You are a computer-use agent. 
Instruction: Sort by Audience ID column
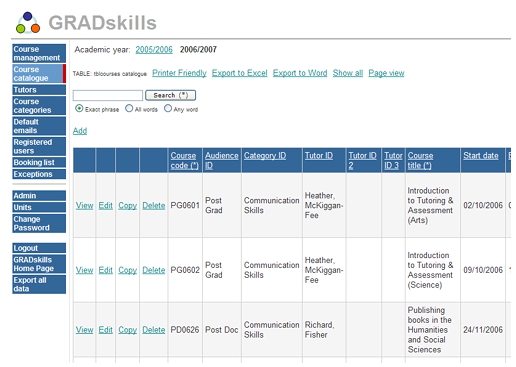(222, 160)
